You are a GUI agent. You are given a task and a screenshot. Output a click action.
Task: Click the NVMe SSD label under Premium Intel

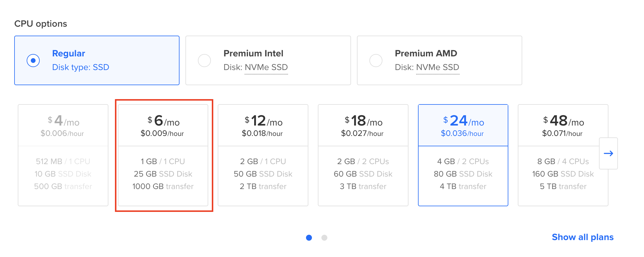tap(266, 67)
